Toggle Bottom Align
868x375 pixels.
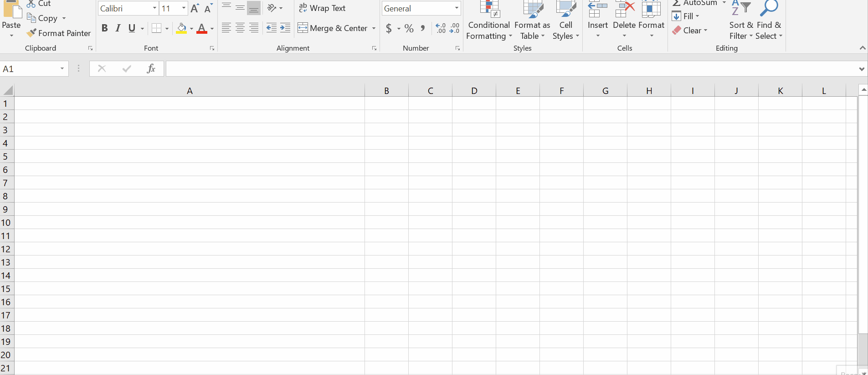pyautogui.click(x=254, y=8)
